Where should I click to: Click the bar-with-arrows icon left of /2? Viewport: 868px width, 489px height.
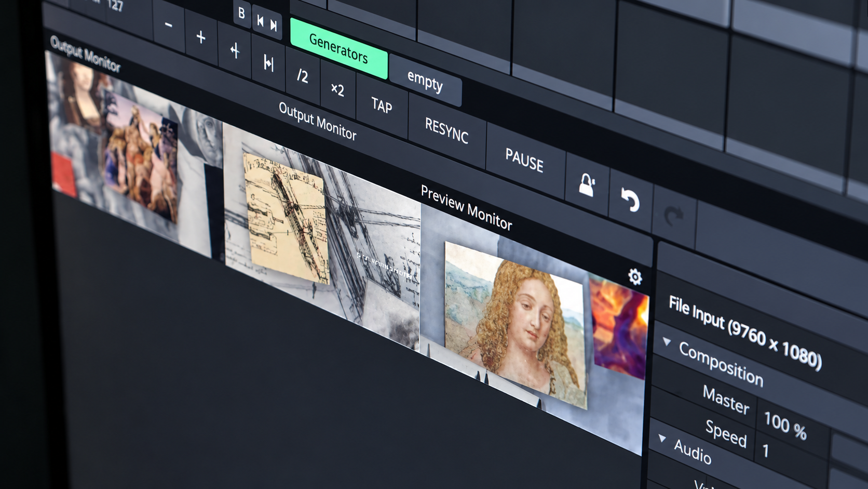pyautogui.click(x=268, y=63)
